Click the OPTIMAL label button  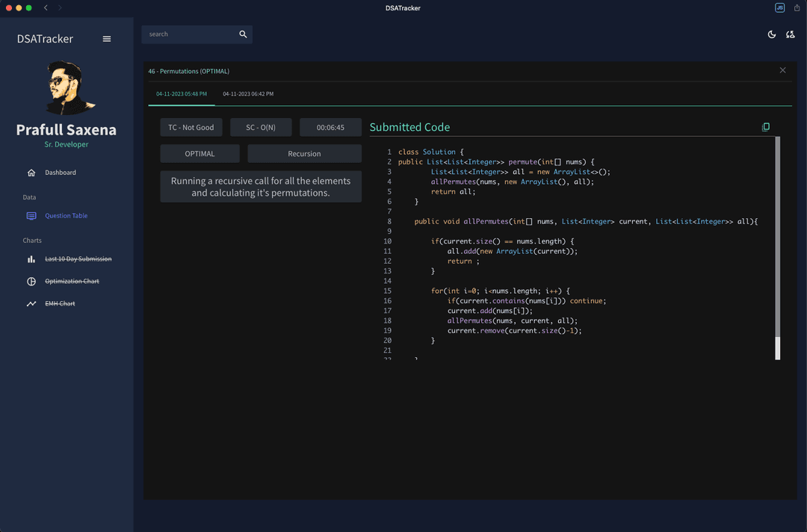tap(200, 154)
